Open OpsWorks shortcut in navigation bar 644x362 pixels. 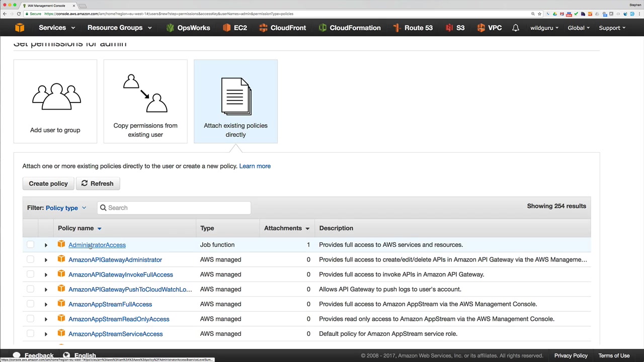click(x=188, y=28)
